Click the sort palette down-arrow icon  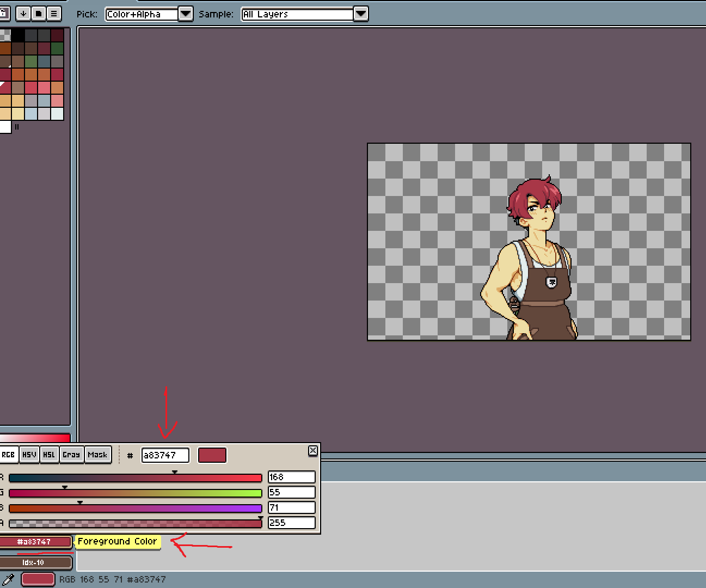(23, 14)
